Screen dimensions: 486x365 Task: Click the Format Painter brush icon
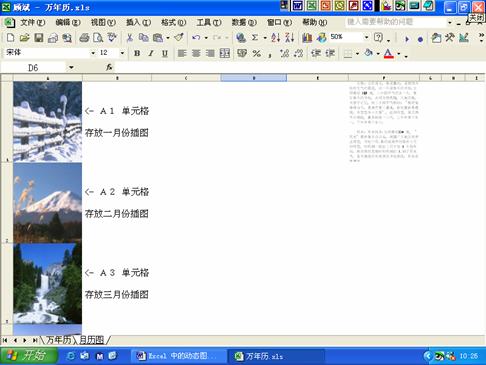point(179,38)
